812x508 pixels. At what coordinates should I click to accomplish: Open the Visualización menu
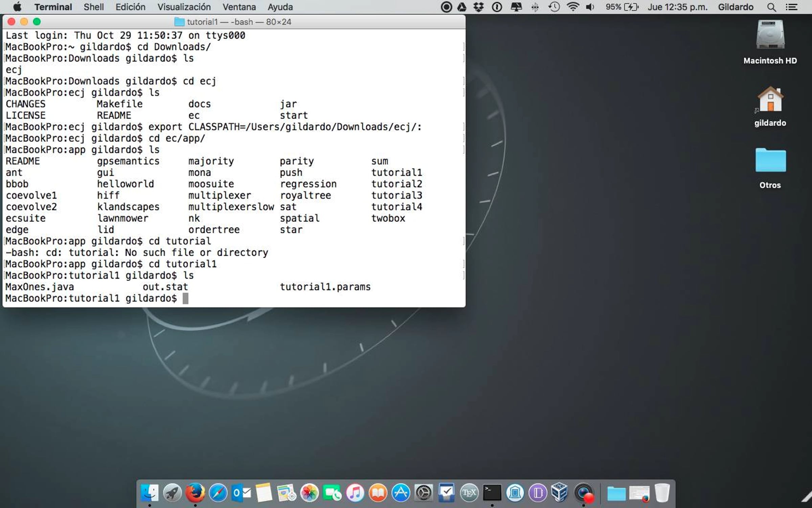click(x=184, y=7)
